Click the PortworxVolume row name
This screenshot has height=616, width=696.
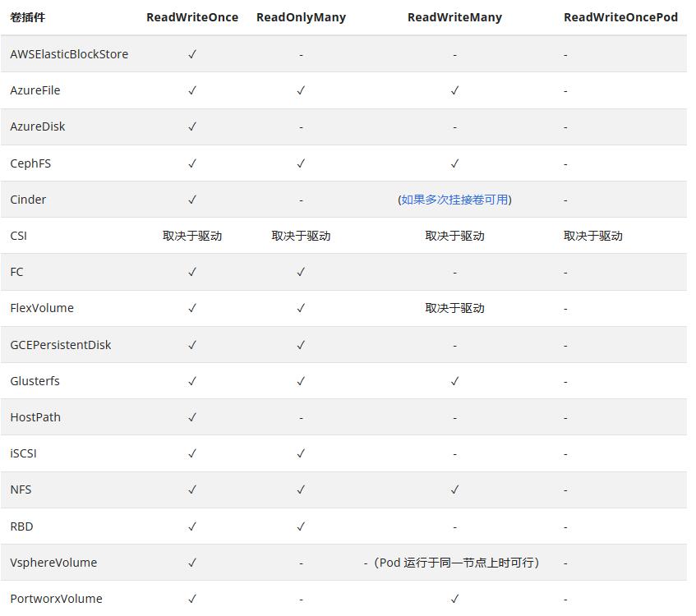click(x=57, y=599)
